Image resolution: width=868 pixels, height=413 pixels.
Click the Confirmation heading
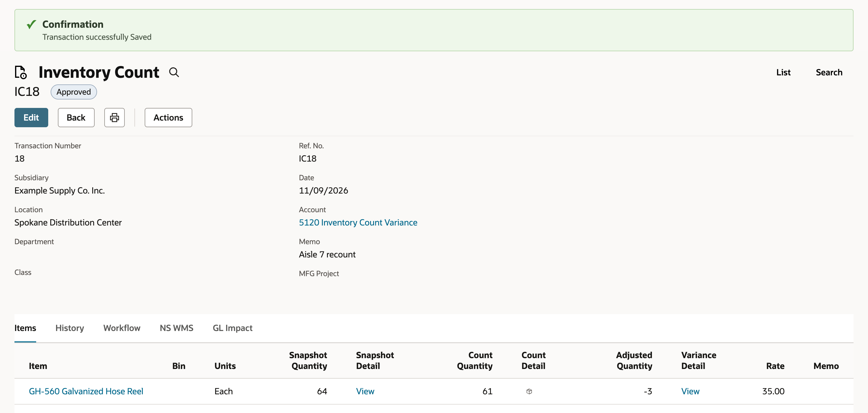73,24
